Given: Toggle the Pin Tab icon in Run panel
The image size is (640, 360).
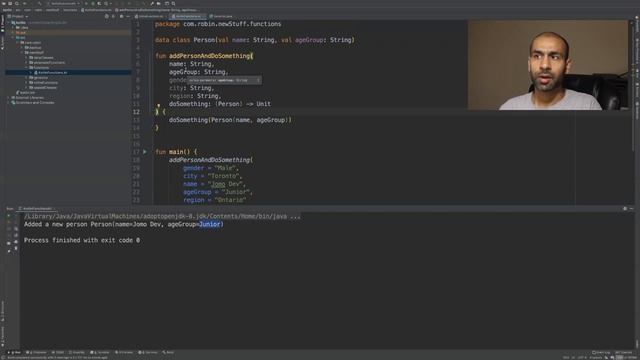Looking at the screenshot, I should pos(9,251).
